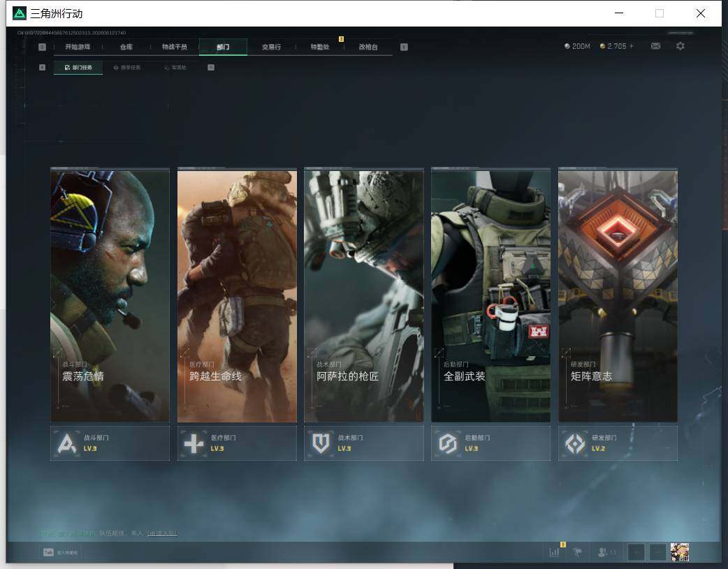This screenshot has width=728, height=569.
Task: Click the medical department cross emblem
Action: click(194, 444)
